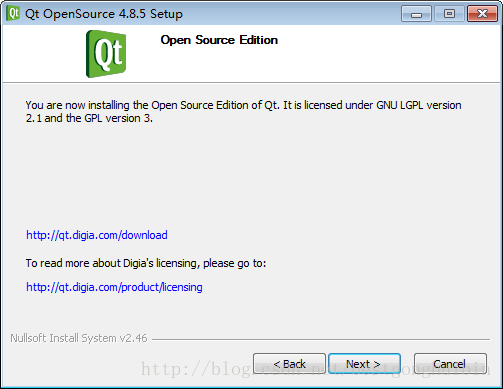Click the large green Qt logo
Viewport: 503px width, 389px height.
pos(106,54)
